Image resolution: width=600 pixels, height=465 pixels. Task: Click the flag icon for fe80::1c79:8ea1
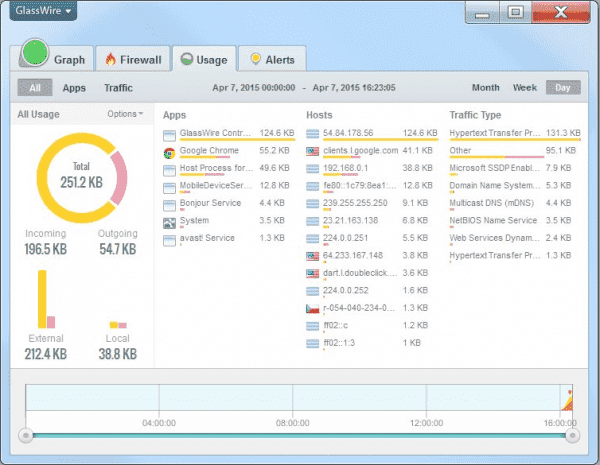312,186
